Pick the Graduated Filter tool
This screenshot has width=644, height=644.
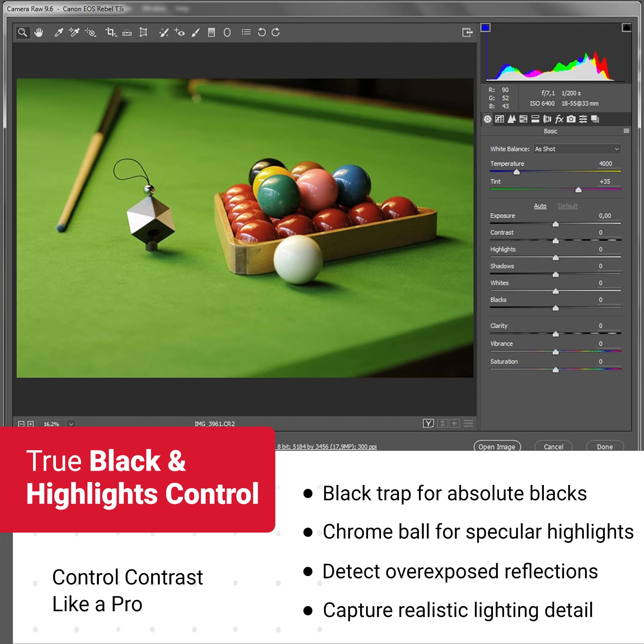[x=211, y=32]
